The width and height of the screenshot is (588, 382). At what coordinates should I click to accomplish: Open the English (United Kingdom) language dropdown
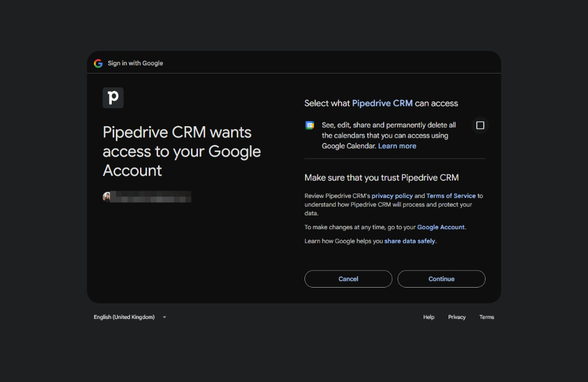[130, 317]
